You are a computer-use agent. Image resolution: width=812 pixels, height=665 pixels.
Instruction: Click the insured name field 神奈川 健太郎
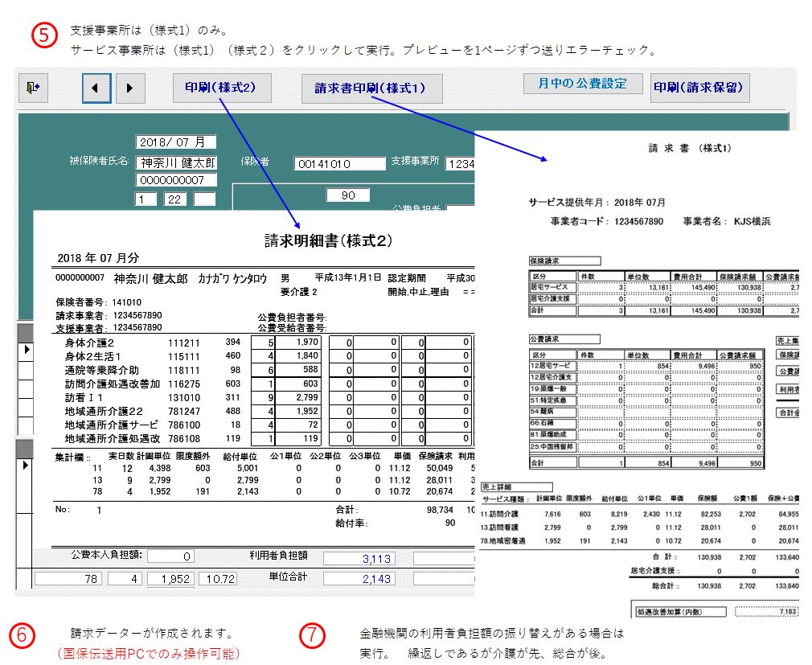pos(176,162)
